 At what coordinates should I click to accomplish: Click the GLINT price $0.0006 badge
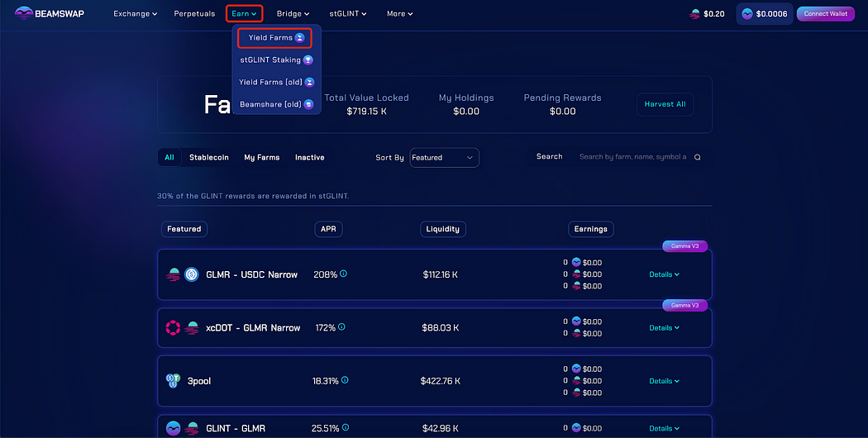[x=764, y=14]
